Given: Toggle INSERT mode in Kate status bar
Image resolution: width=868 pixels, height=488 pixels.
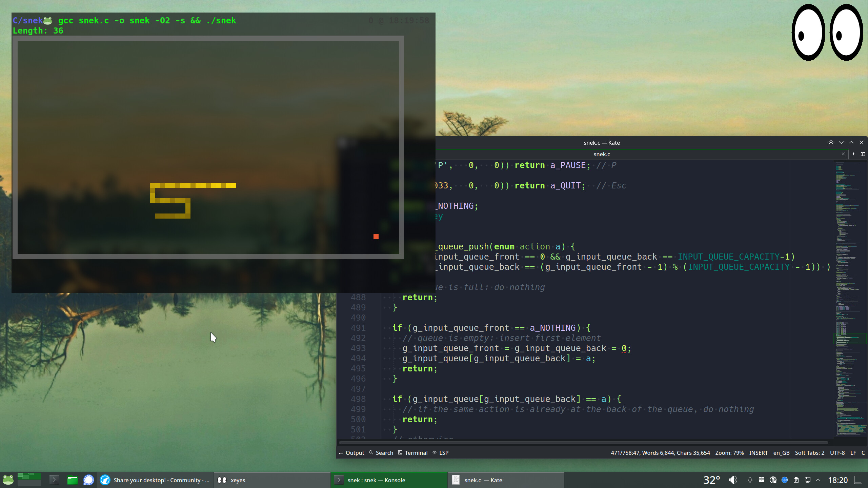Looking at the screenshot, I should click(x=758, y=453).
